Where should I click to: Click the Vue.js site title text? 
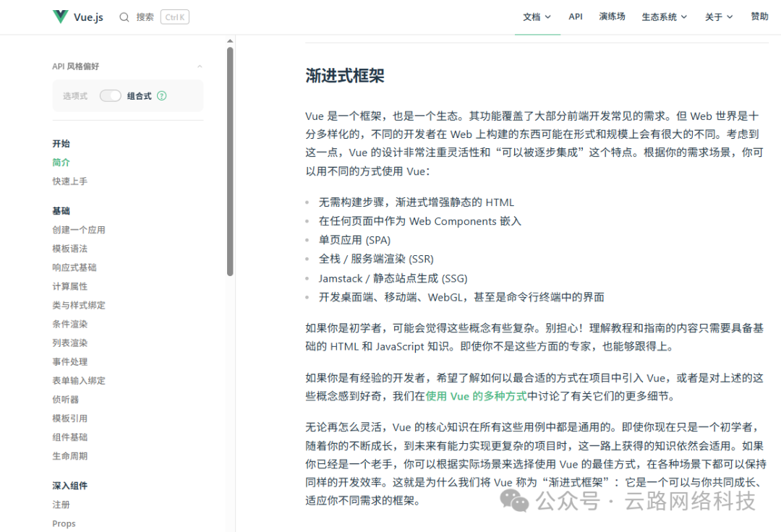88,17
